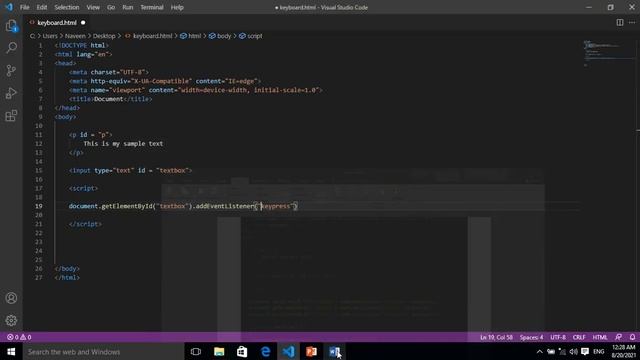Open the Windows Start menu
Viewport: 640px width, 360px height.
point(11,351)
